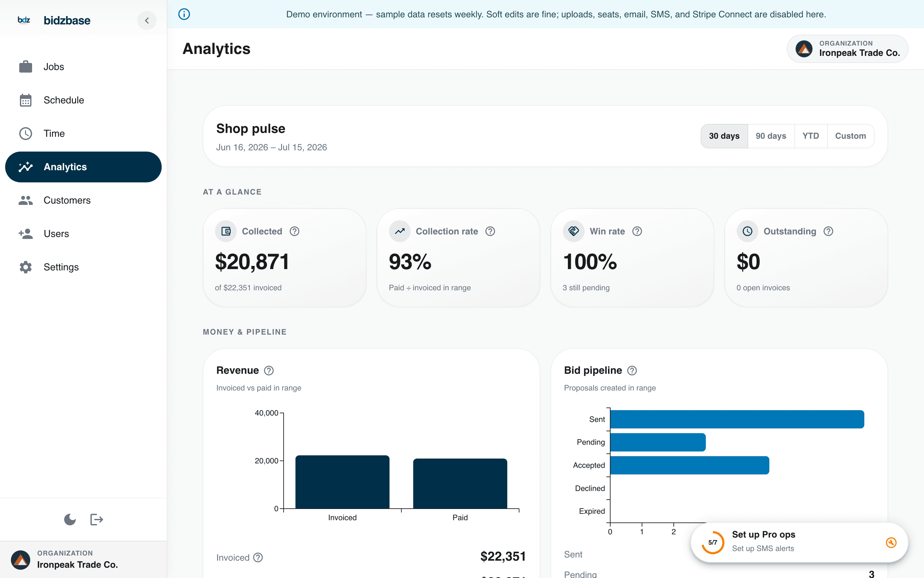Screen dimensions: 924x578
Task: Click the info icon in the demo banner
Action: (184, 14)
